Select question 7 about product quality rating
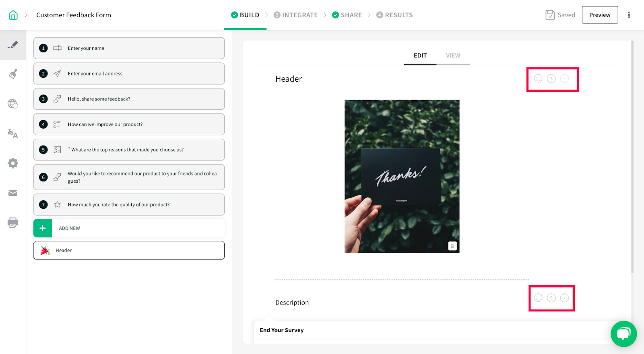644x354 pixels. (129, 205)
